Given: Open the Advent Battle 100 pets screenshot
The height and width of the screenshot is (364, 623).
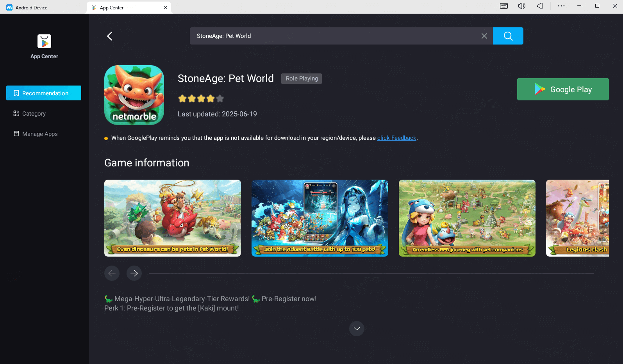Looking at the screenshot, I should tap(320, 218).
